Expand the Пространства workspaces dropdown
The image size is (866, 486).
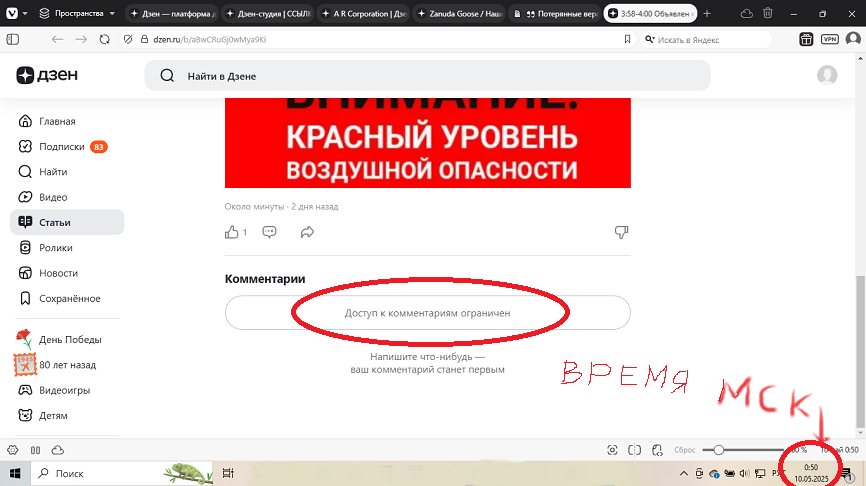coord(77,13)
